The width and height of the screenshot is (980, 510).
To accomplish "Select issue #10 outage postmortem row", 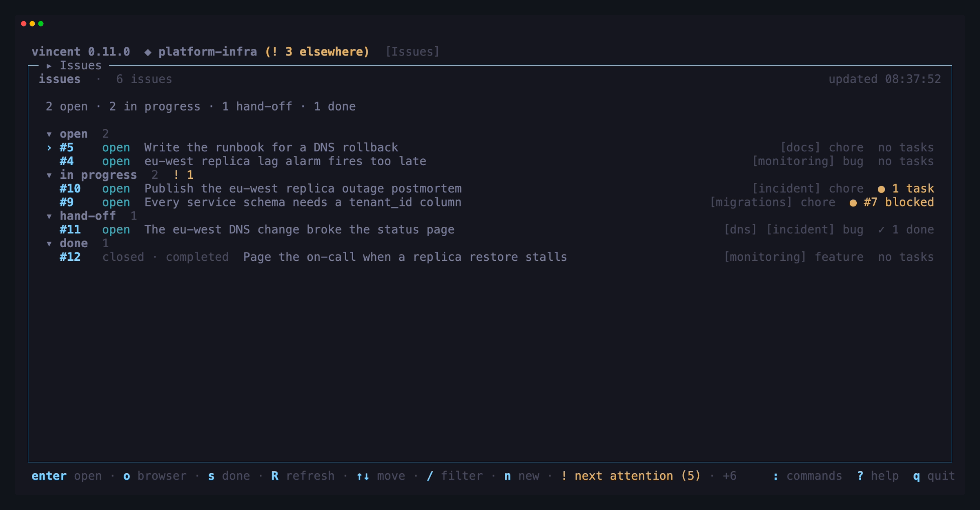I will click(490, 189).
